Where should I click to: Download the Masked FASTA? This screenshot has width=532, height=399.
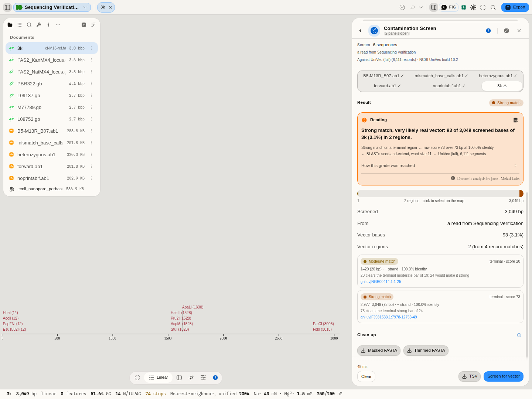tap(379, 351)
